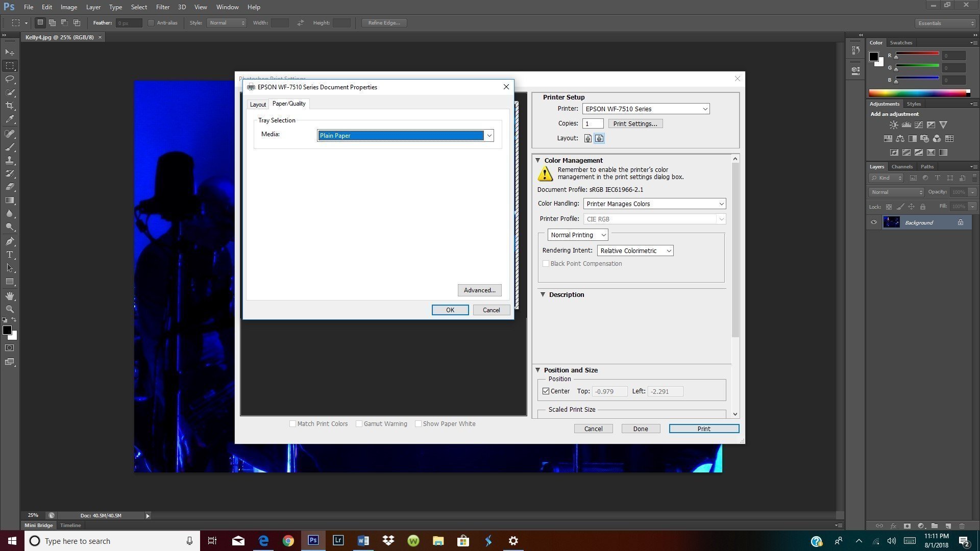This screenshot has height=551, width=980.
Task: Enable Show Paper White checkbox
Action: [418, 424]
